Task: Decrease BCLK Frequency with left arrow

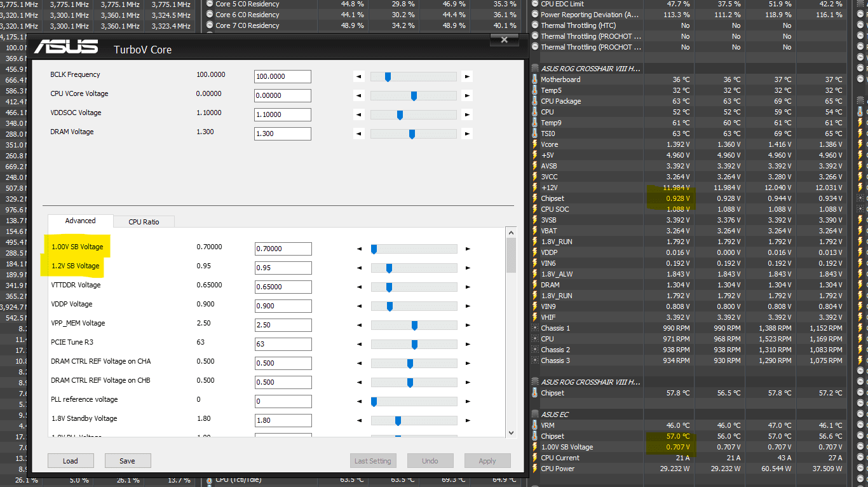Action: [x=360, y=76]
